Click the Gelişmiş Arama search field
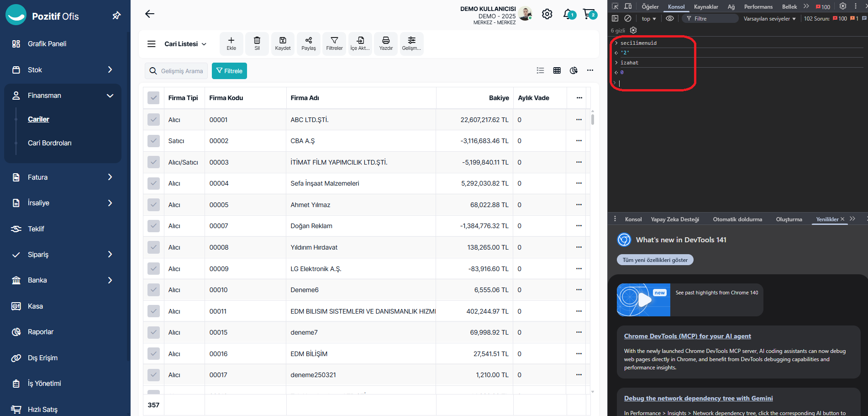This screenshot has width=868, height=416. (x=181, y=71)
